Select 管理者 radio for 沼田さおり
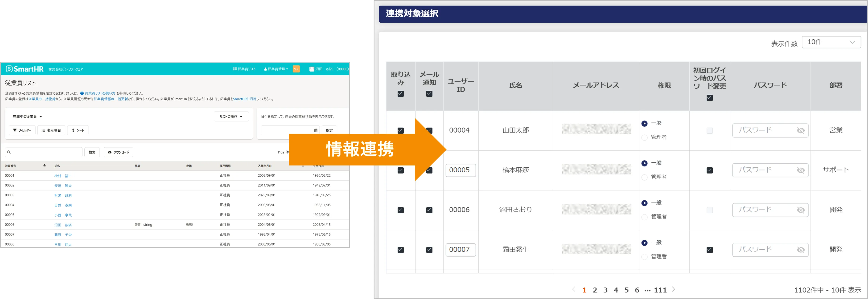This screenshot has height=299, width=868. (644, 217)
